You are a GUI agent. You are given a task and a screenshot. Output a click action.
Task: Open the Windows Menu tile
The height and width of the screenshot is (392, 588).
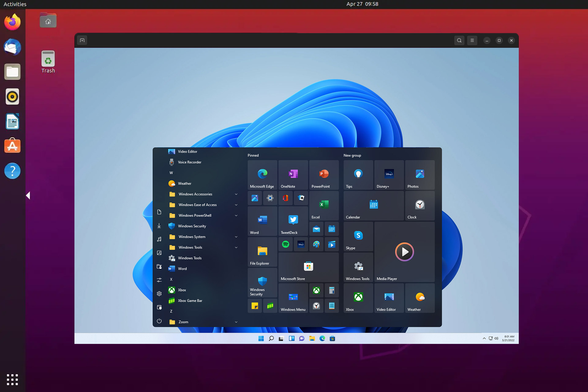point(293,298)
